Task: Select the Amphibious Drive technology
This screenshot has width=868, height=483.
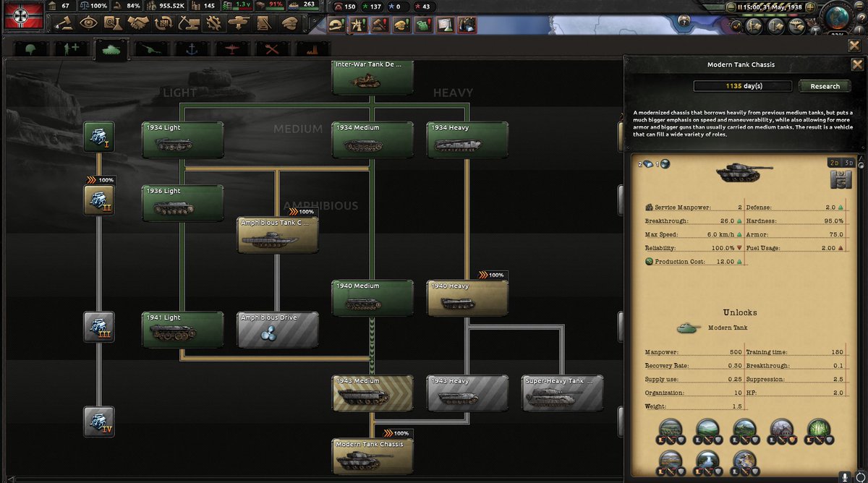Action: click(278, 330)
